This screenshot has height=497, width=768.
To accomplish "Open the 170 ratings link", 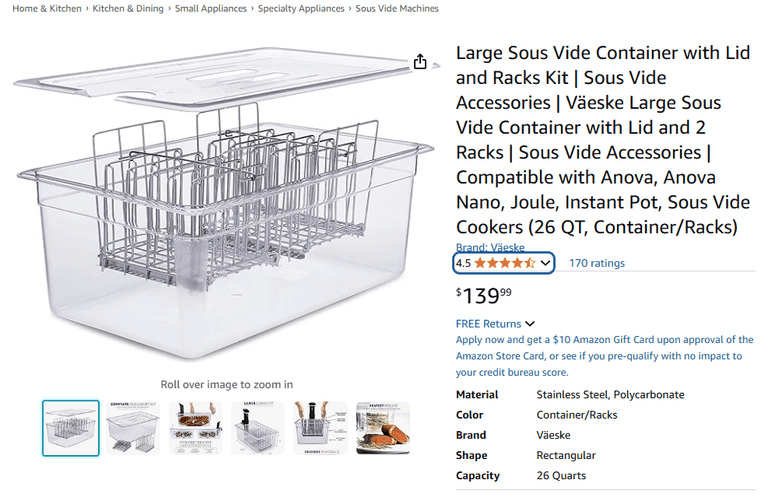I will click(x=596, y=263).
